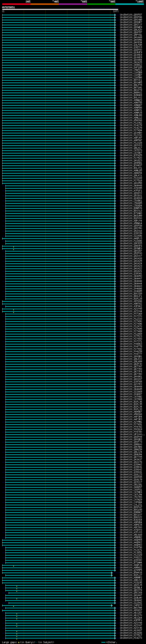Screen dimensions: 146x644
Task: Click hit label UniRef100_B9T0C1
Action: click(x=131, y=80)
